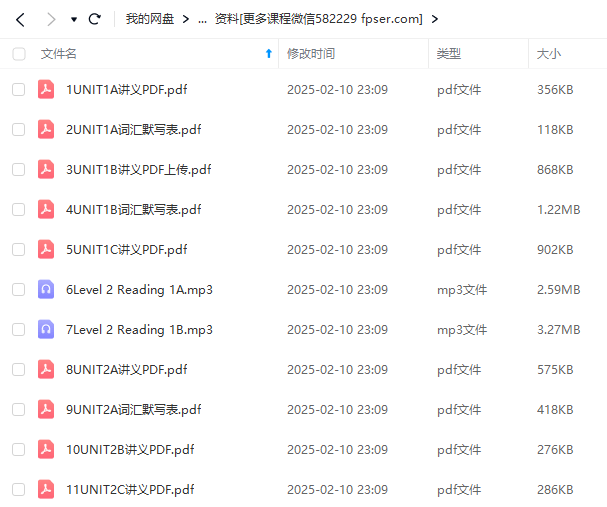The width and height of the screenshot is (607, 507).
Task: Check the box for 10UNIT2B讲义PDF.pdf
Action: click(x=19, y=450)
